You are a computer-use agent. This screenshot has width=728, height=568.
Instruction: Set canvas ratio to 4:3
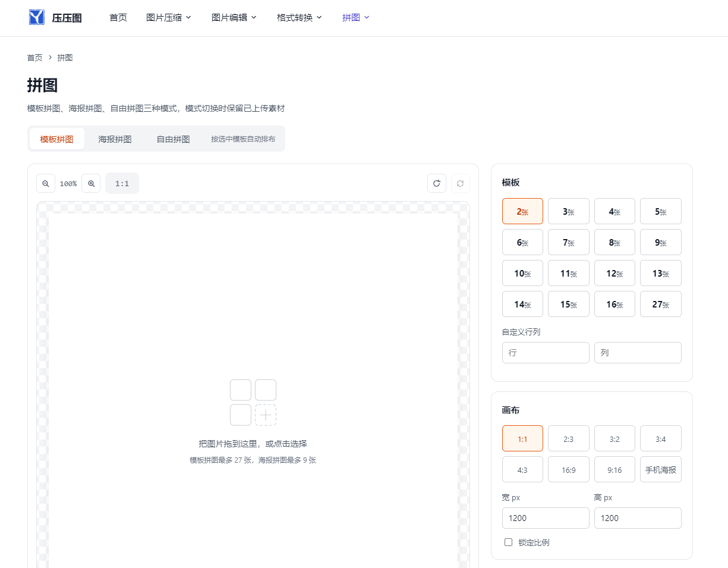(522, 469)
